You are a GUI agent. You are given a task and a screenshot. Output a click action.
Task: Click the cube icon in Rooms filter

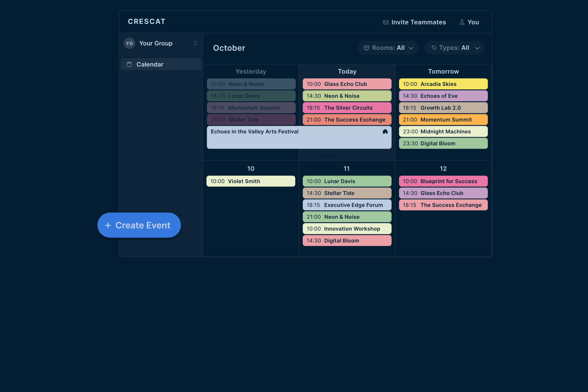(367, 48)
